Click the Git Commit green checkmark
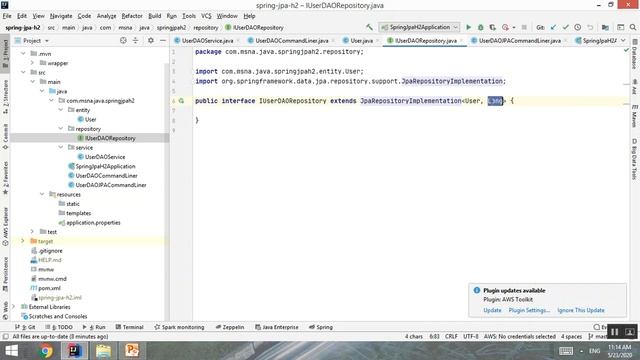Viewport: 640px width, 360px height. 565,27
